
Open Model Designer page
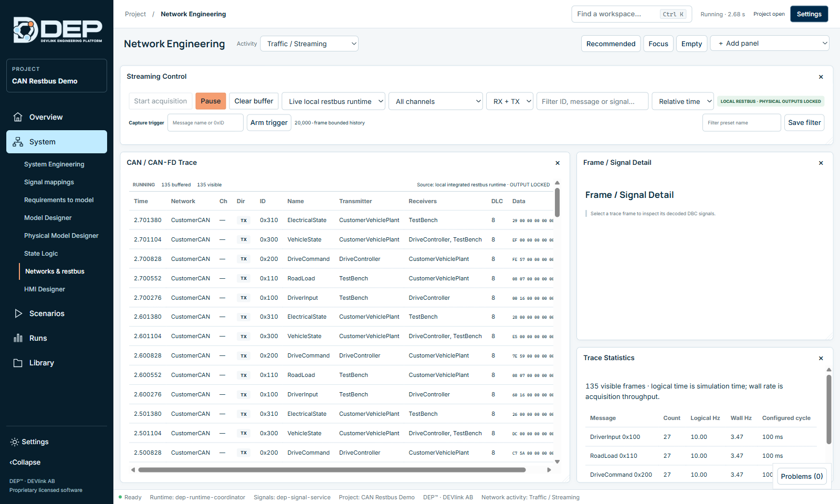48,218
